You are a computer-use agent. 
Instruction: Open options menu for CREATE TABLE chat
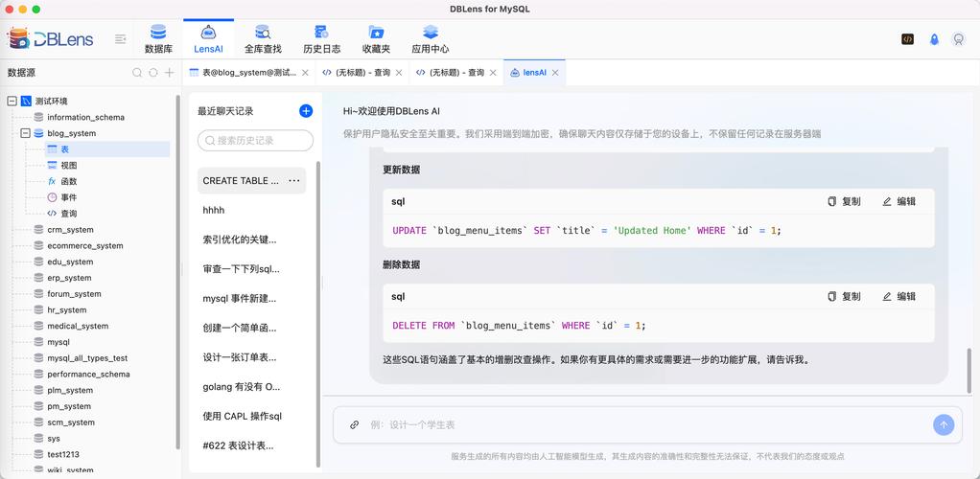(293, 180)
